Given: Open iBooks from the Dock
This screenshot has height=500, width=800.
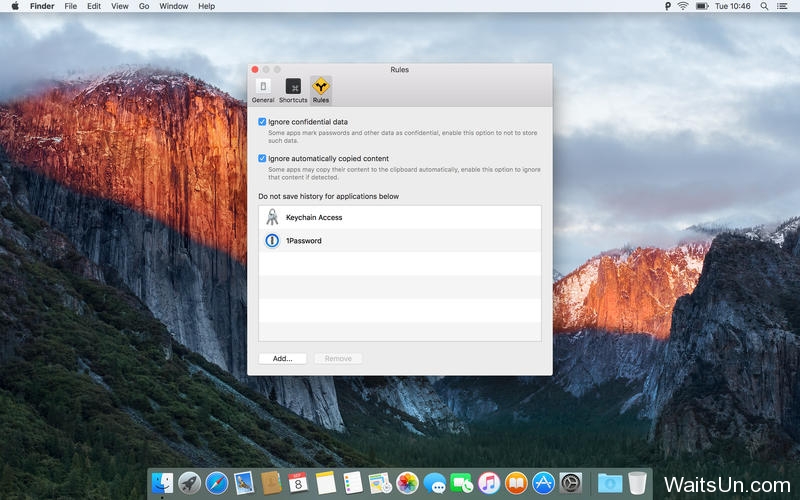Looking at the screenshot, I should point(516,483).
